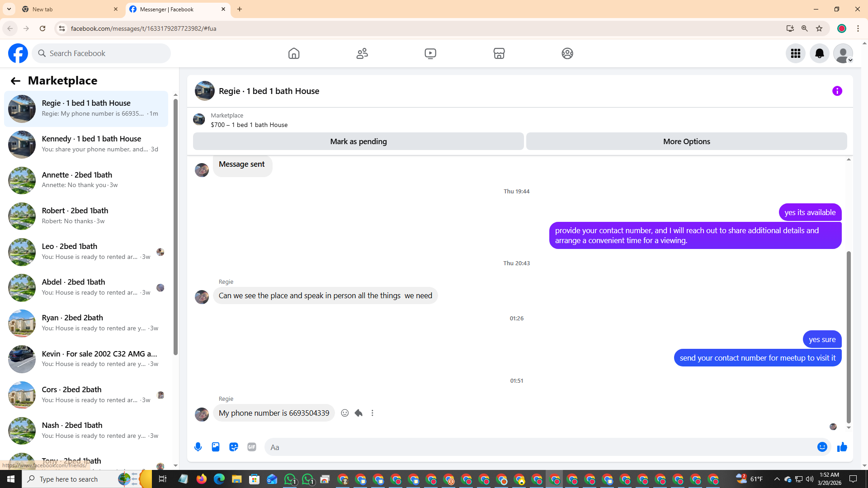Open the sticker picker icon

[x=234, y=447]
